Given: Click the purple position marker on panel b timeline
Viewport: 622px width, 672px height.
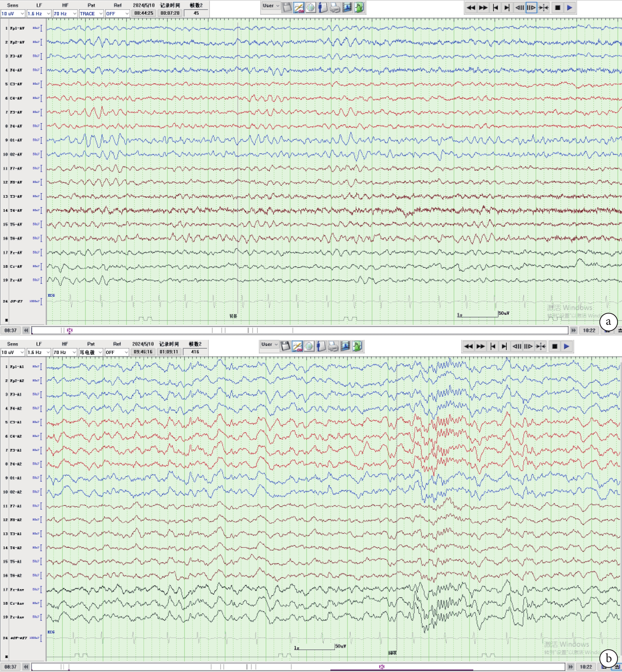Looking at the screenshot, I should point(381,667).
